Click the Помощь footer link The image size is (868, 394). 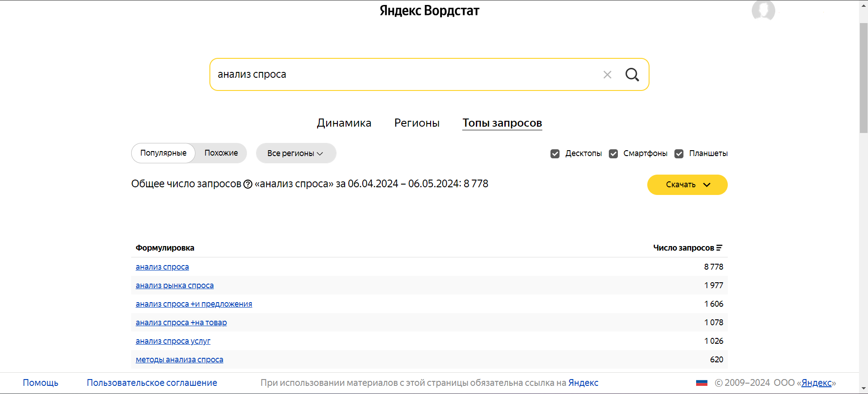[x=41, y=383]
